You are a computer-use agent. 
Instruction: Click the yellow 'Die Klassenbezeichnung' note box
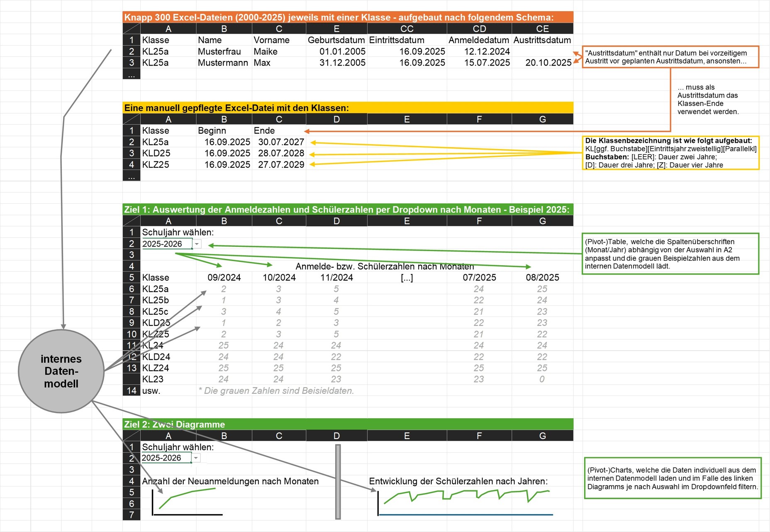pyautogui.click(x=670, y=153)
